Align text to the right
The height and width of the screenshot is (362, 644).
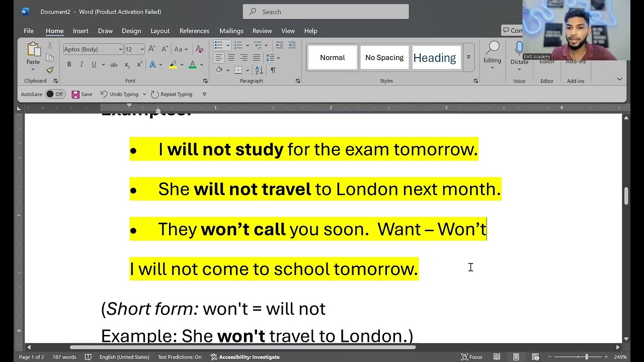(x=244, y=58)
